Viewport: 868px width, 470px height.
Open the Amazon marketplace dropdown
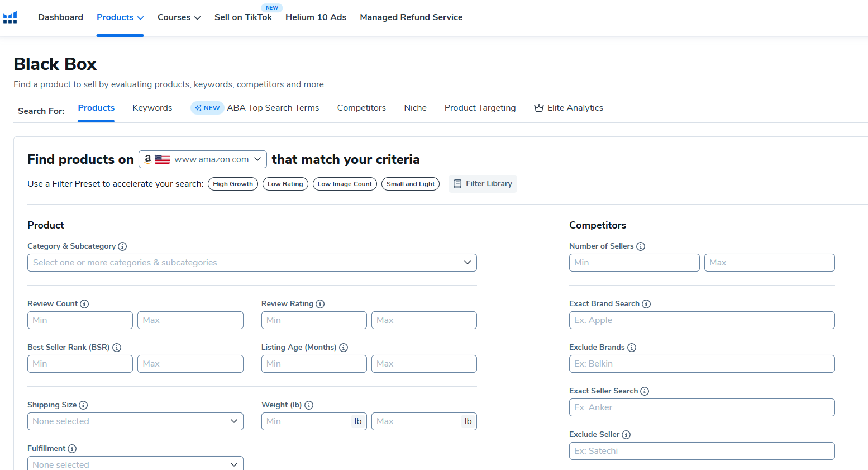(202, 159)
